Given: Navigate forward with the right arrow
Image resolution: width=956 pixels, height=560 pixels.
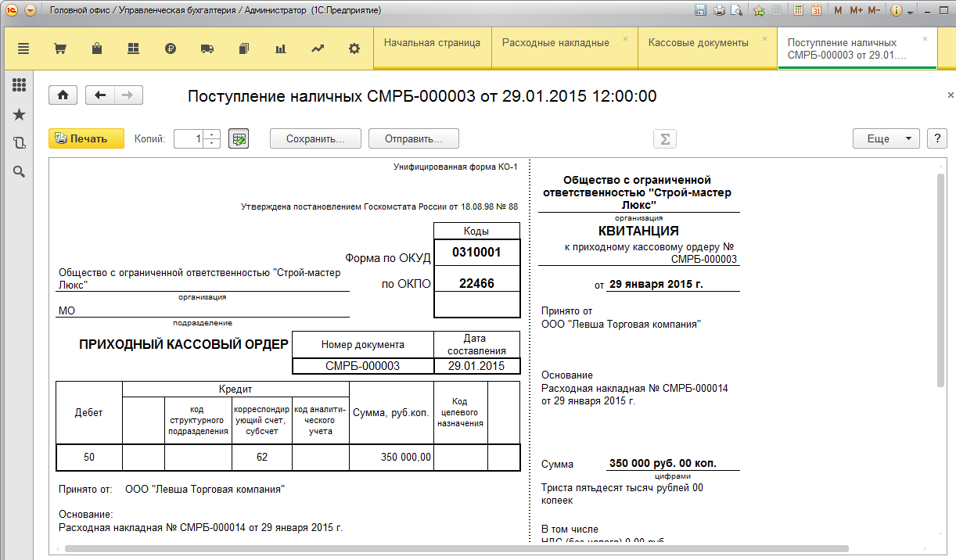Looking at the screenshot, I should [x=128, y=95].
